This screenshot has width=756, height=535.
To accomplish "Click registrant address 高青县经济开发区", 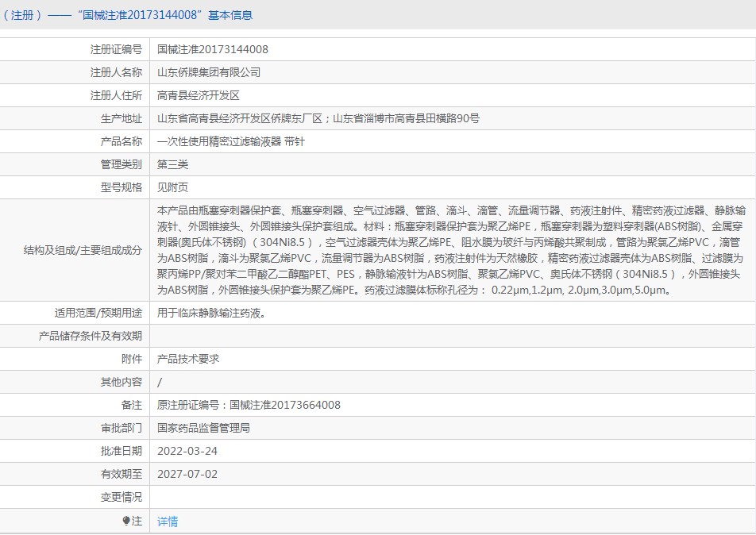I will coord(199,95).
